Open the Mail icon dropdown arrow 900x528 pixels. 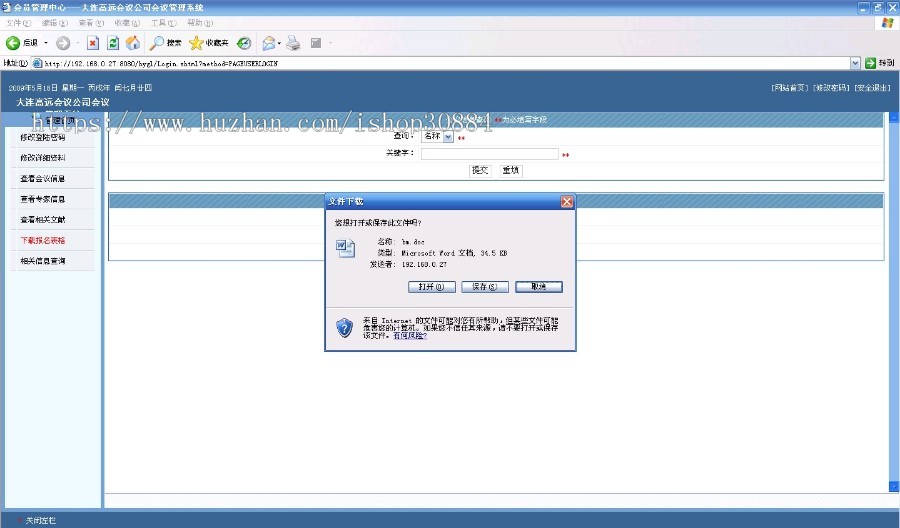(279, 43)
